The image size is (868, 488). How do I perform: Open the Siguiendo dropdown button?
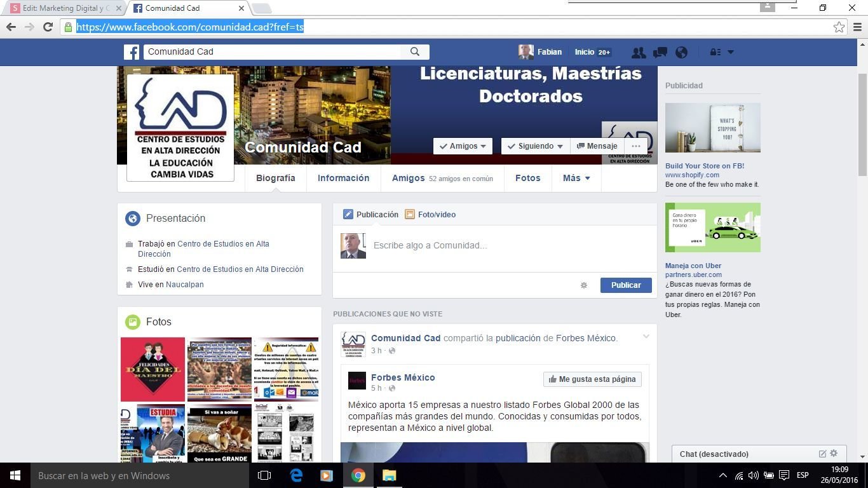tap(536, 146)
